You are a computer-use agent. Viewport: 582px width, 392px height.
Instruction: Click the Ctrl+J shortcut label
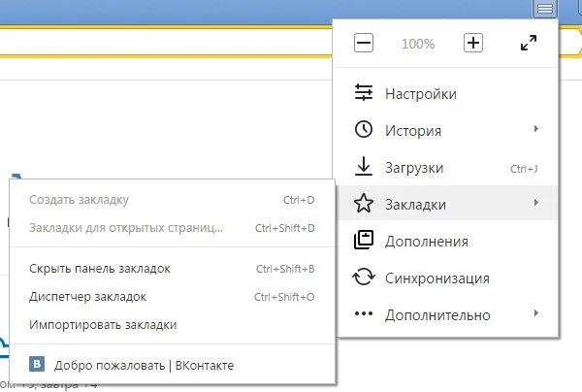click(x=524, y=169)
